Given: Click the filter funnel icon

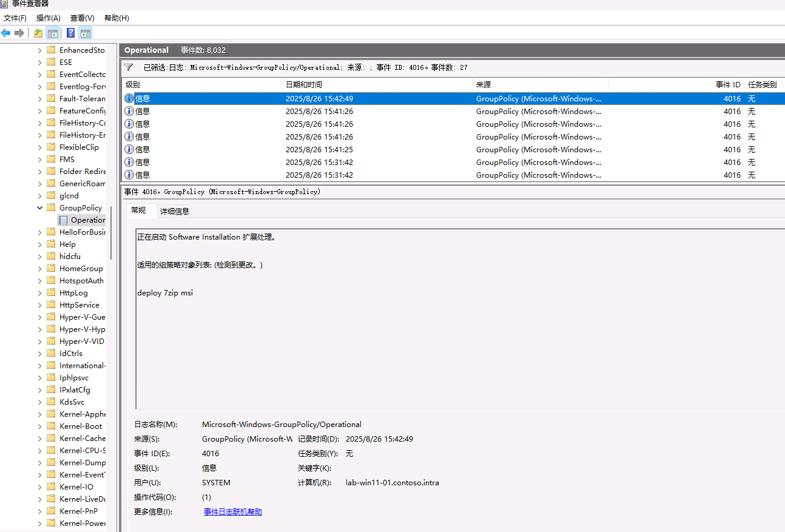Looking at the screenshot, I should pos(129,67).
